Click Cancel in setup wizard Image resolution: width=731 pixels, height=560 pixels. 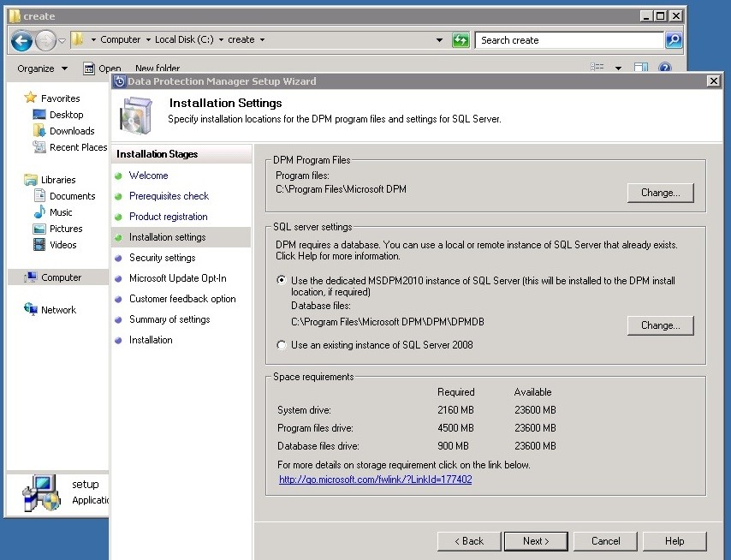coord(605,541)
